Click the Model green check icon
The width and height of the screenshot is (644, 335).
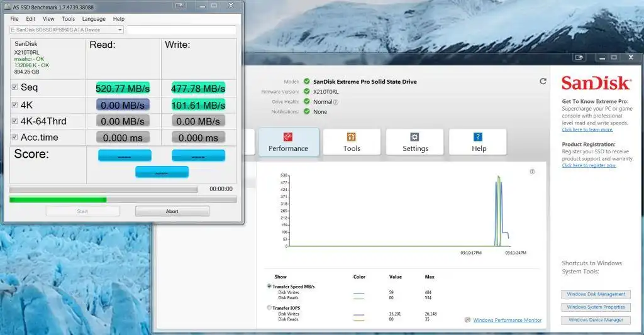pyautogui.click(x=307, y=81)
